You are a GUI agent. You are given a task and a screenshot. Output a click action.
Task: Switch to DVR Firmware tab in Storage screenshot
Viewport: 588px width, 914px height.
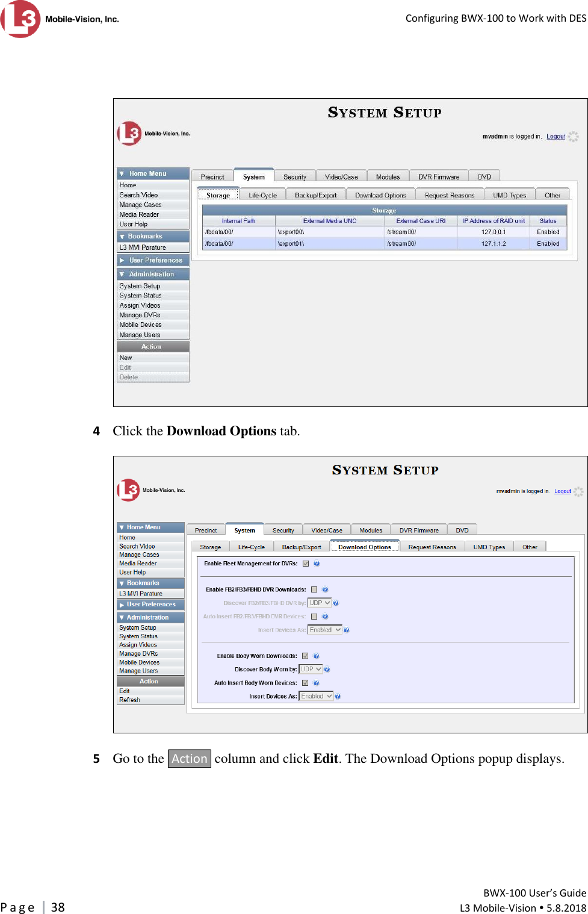coord(439,176)
